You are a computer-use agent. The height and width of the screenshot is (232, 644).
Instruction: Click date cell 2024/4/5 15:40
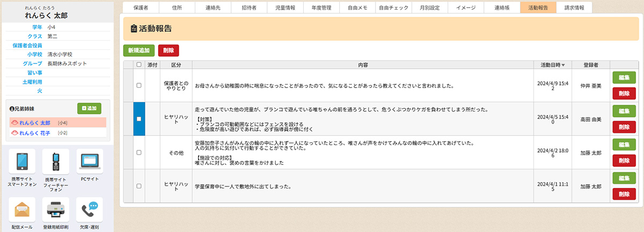(553, 119)
